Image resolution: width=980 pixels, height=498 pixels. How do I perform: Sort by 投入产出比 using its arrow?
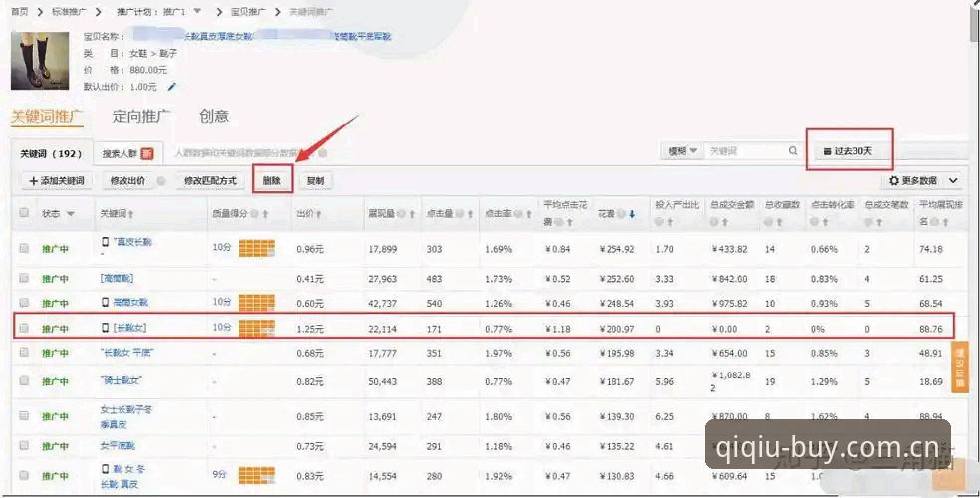coord(670,222)
